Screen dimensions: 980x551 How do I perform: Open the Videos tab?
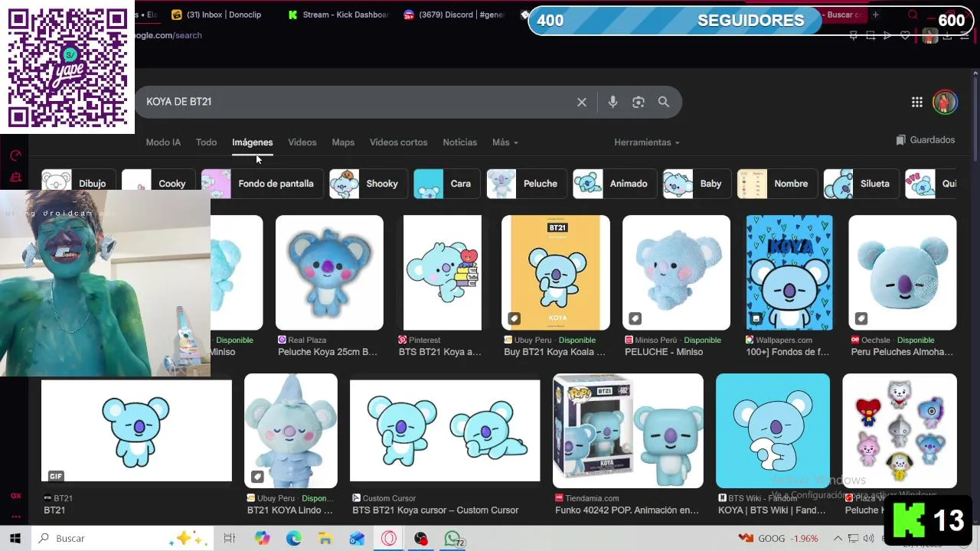click(x=302, y=142)
